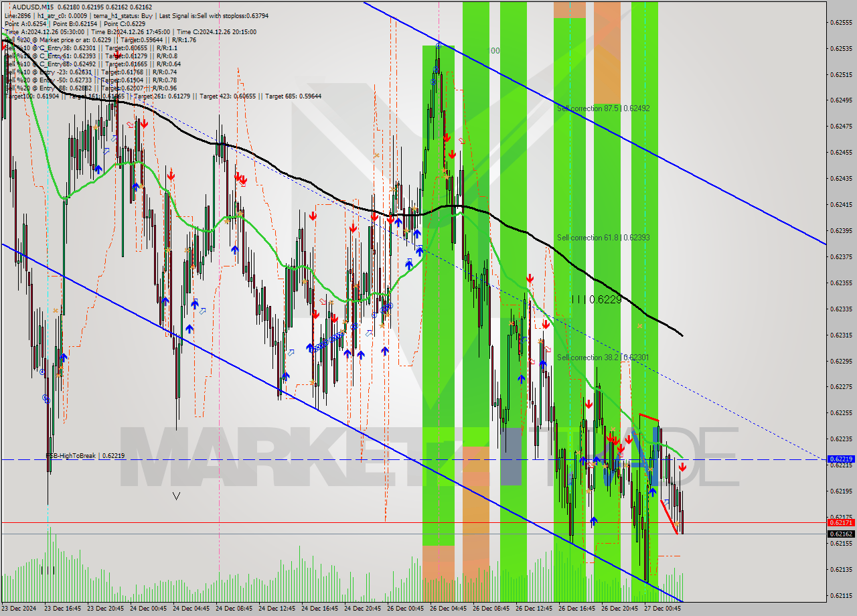Image resolution: width=857 pixels, height=616 pixels.
Task: Click the 0.62555 price axis label
Action: tap(841, 22)
